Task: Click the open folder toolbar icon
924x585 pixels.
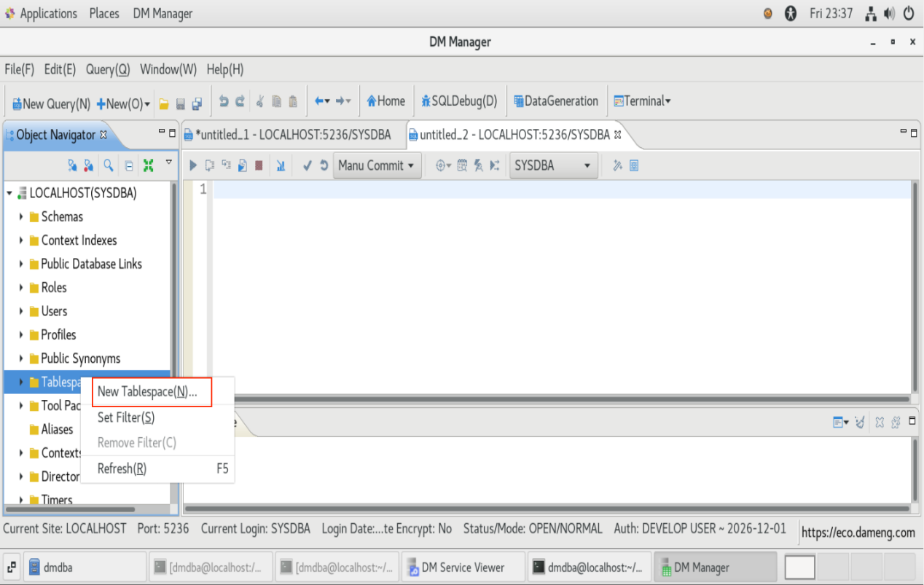Action: pos(164,103)
